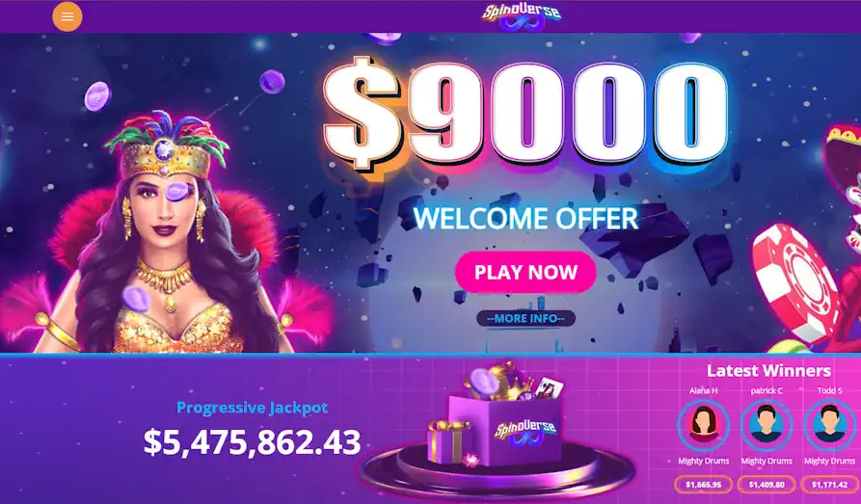Click Mighty Drums under patrick C
Screen dimensions: 861x504
pyautogui.click(x=767, y=461)
